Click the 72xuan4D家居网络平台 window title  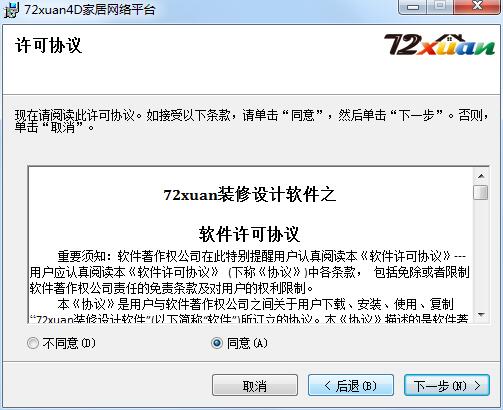[x=90, y=9]
